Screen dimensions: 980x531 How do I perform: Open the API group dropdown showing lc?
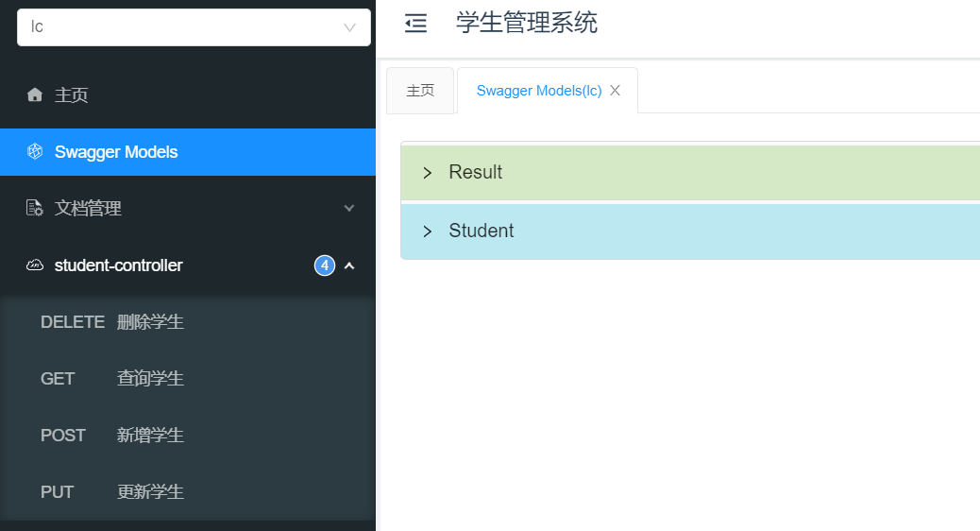pos(194,27)
